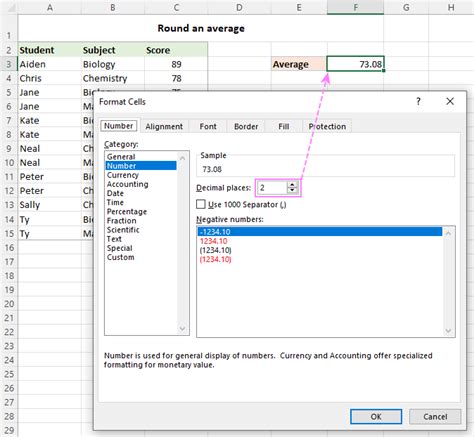
Task: Select column D header
Action: 239,7
